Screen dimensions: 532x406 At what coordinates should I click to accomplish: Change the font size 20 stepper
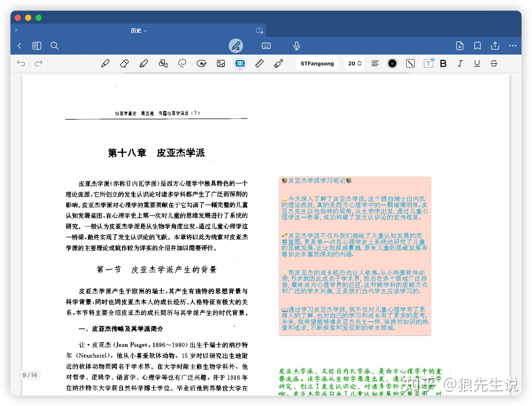(x=355, y=64)
